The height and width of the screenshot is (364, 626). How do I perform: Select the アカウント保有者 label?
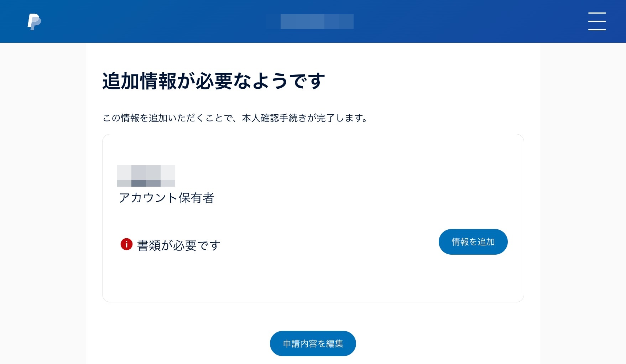[x=167, y=198]
